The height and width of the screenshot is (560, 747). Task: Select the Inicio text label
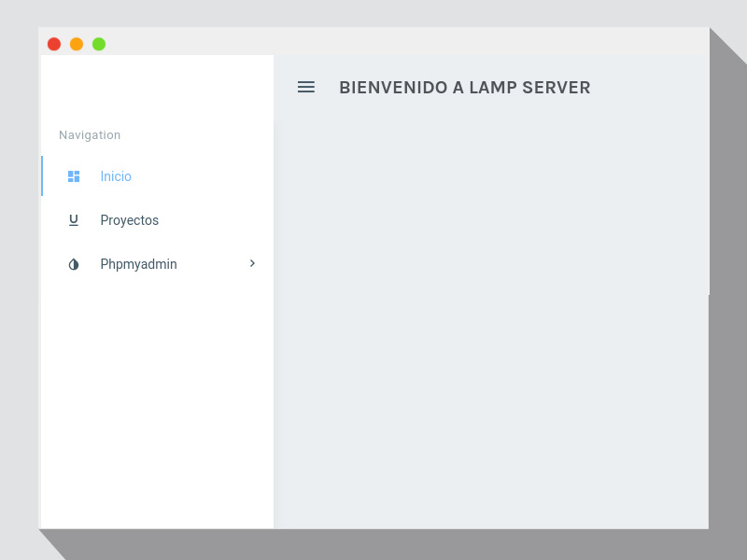(x=116, y=176)
